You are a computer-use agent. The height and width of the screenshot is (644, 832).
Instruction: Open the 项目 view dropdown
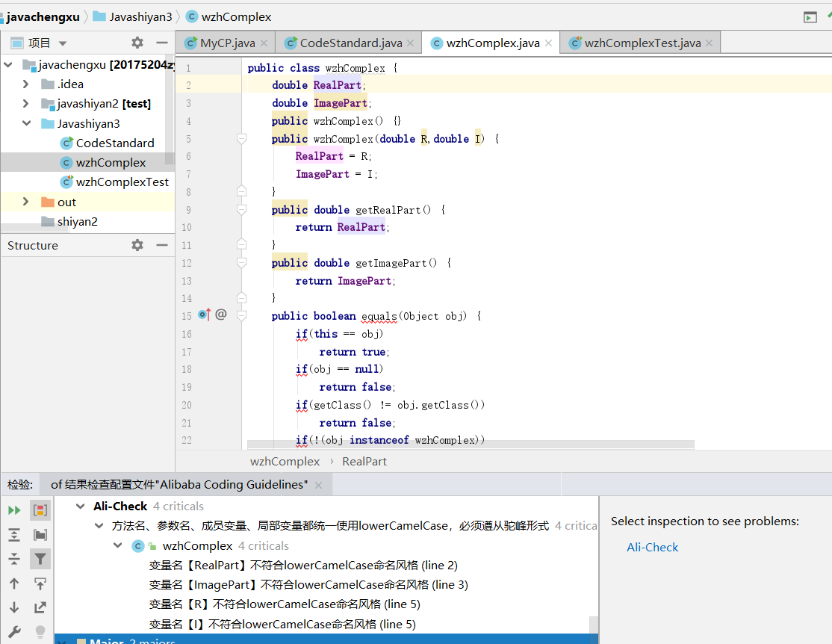tap(63, 43)
